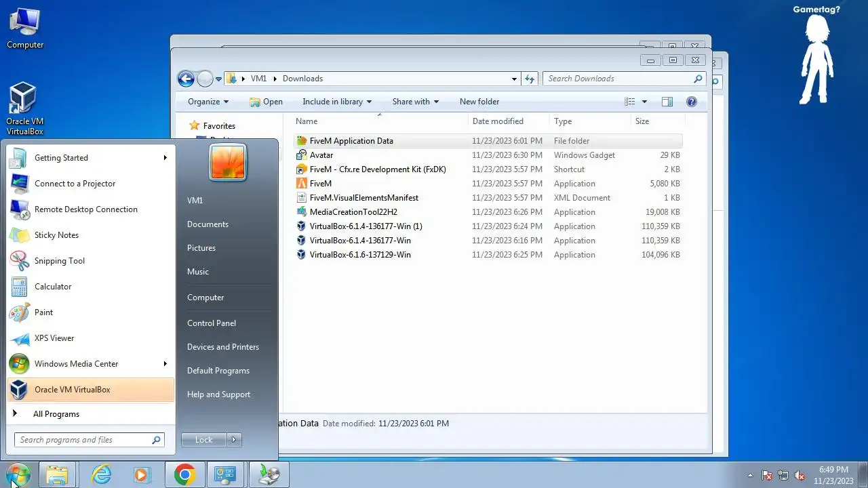Open Pictures from Start menu
The width and height of the screenshot is (868, 488).
201,248
